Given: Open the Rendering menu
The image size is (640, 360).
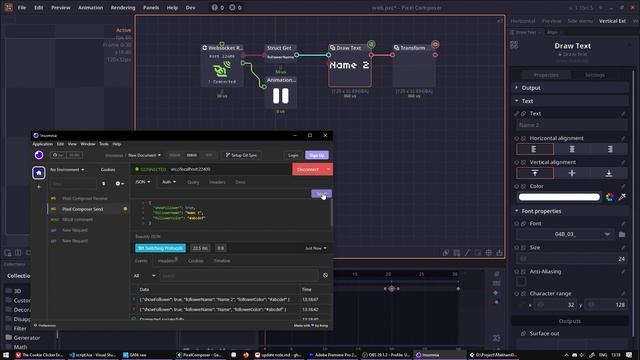Looking at the screenshot, I should point(123,7).
